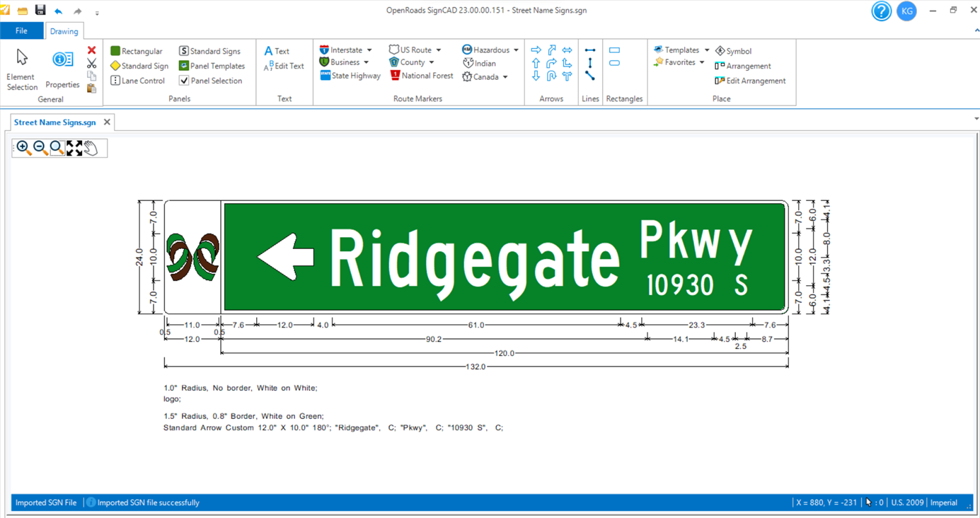
Task: Add a Standard Sign panel
Action: 139,66
